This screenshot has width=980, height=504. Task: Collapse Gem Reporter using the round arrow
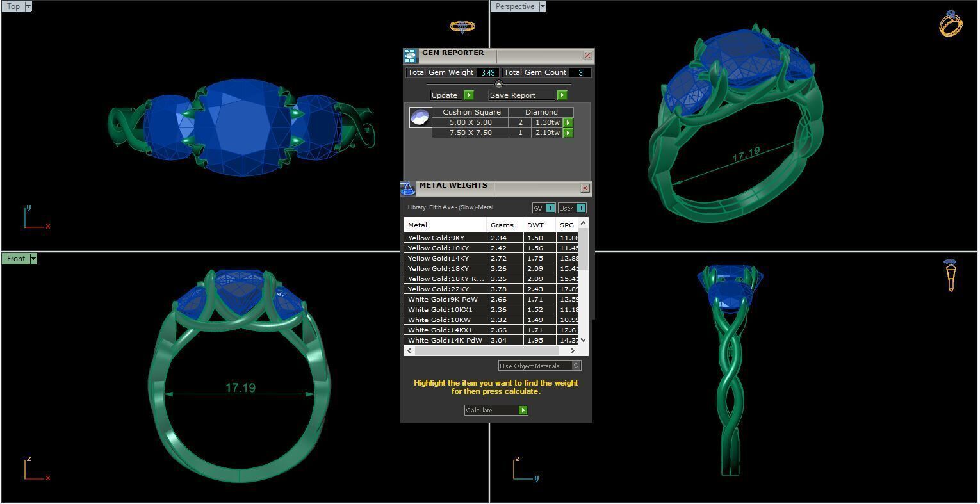[x=499, y=85]
